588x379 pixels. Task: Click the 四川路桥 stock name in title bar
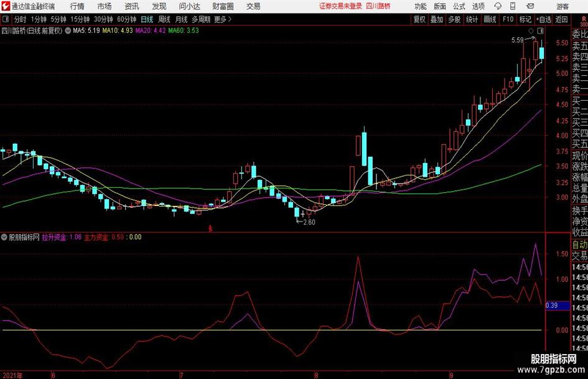pyautogui.click(x=378, y=6)
